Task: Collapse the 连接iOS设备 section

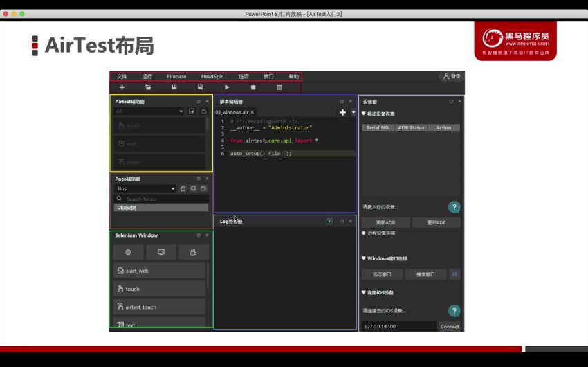Action: [x=364, y=292]
